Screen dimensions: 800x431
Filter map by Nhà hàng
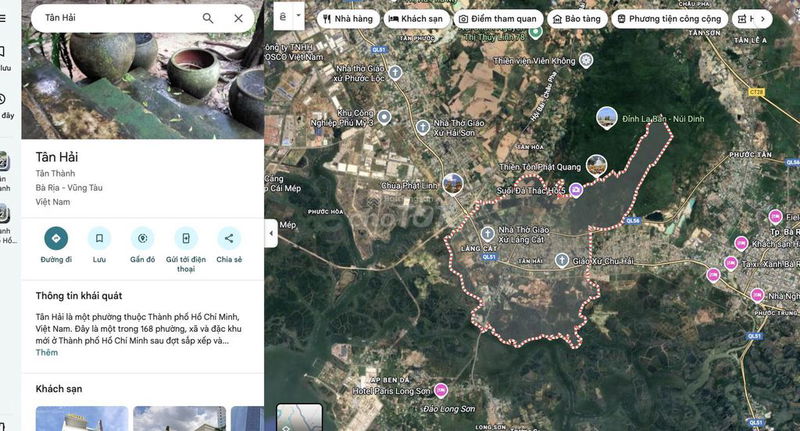348,19
